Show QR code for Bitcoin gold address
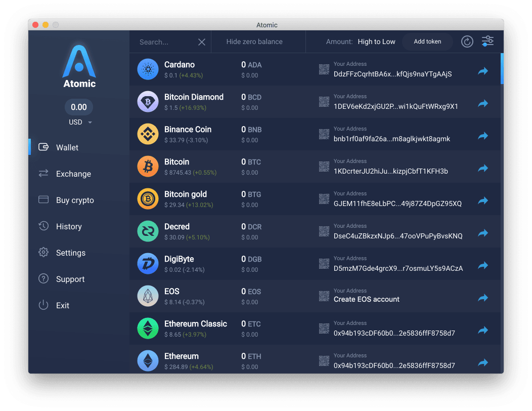 (324, 199)
